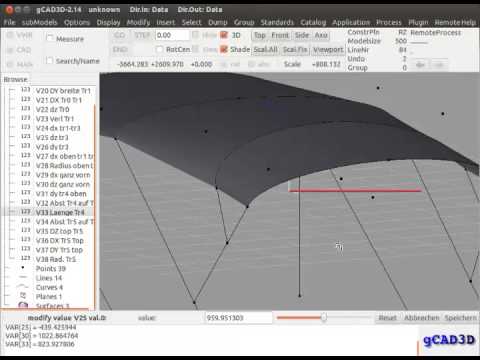
Task: Click the Planes icon in browse tree
Action: click(x=23, y=296)
